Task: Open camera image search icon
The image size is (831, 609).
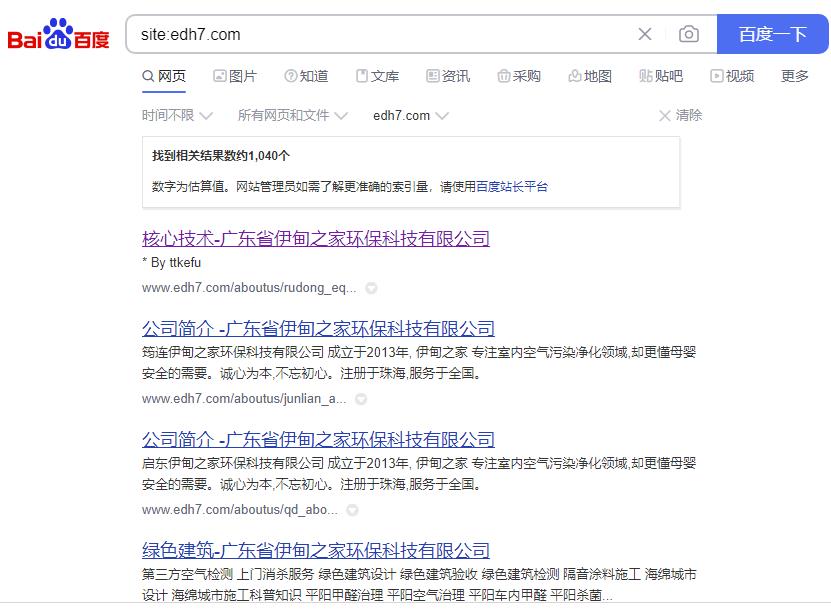Action: [688, 34]
